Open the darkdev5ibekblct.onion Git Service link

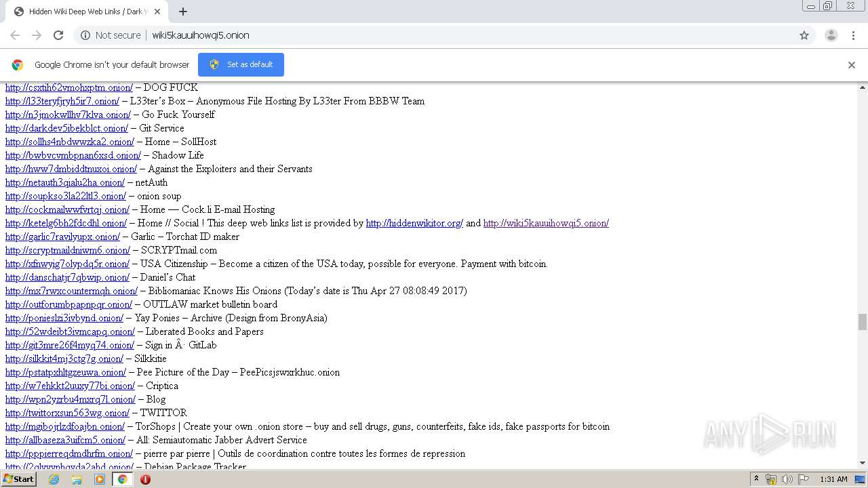coord(66,128)
